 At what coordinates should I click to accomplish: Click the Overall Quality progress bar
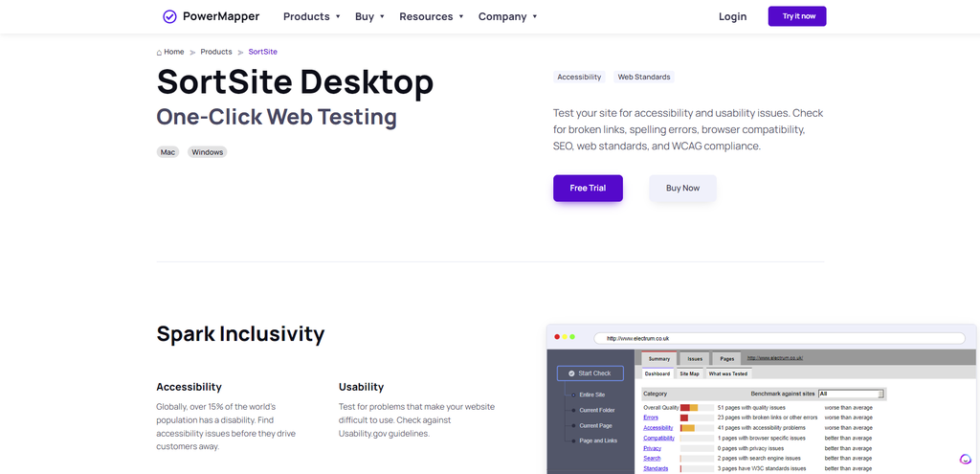pyautogui.click(x=697, y=408)
